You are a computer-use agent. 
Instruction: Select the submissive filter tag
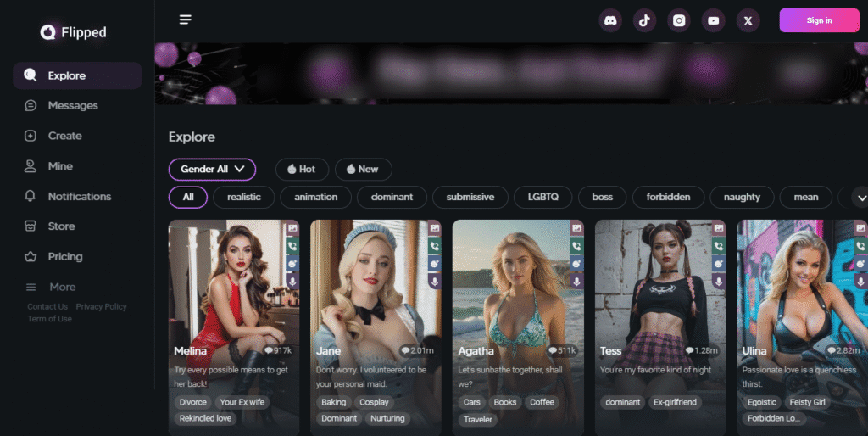470,198
